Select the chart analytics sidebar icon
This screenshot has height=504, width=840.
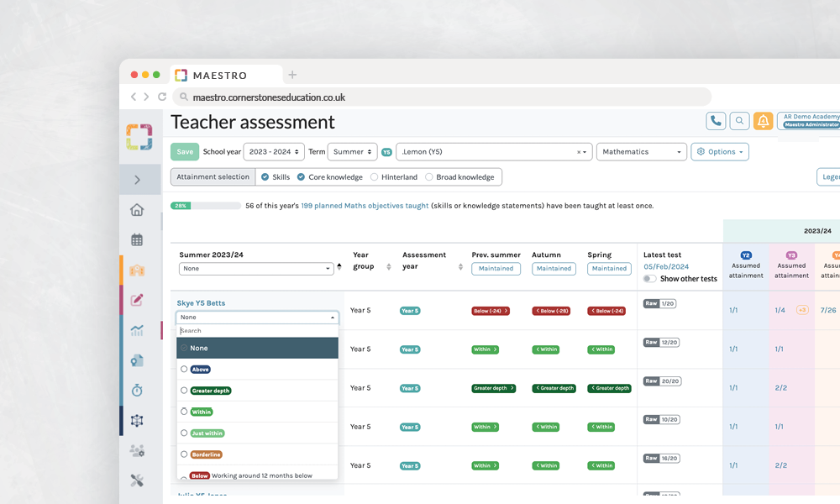coord(137,330)
